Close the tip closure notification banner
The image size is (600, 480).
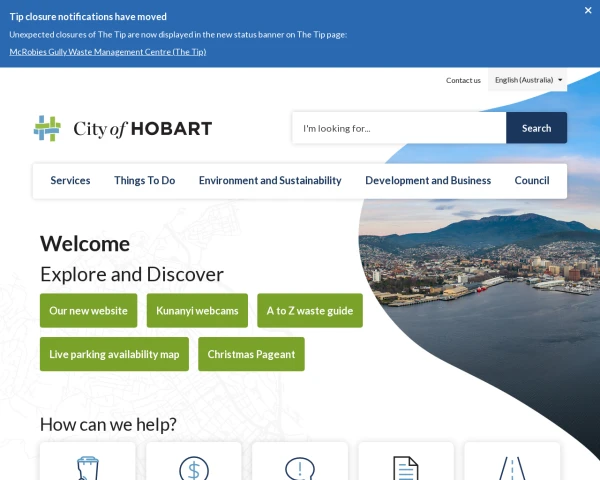pyautogui.click(x=588, y=10)
